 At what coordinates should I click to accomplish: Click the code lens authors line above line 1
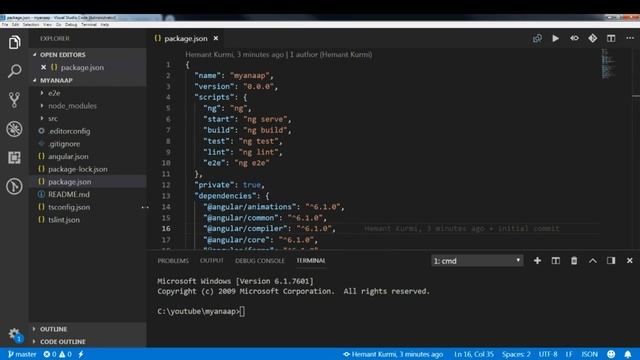coord(278,54)
